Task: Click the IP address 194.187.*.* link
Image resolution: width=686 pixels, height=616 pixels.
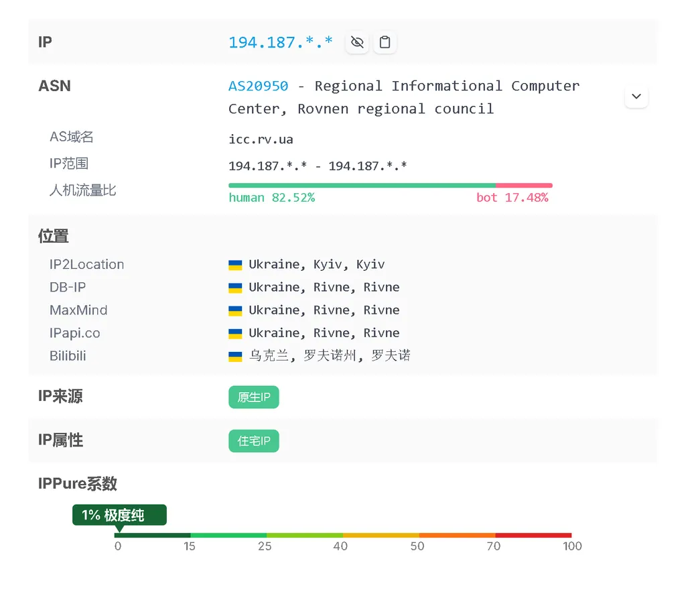Action: pos(280,42)
